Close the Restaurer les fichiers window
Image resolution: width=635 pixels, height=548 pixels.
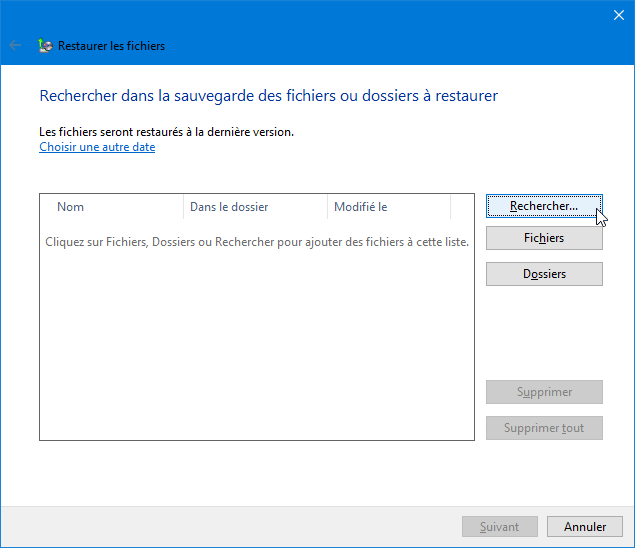tap(618, 15)
